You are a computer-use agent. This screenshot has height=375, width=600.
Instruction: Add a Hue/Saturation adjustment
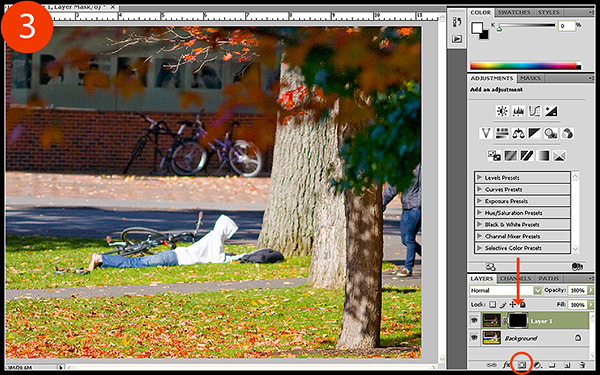click(x=502, y=134)
